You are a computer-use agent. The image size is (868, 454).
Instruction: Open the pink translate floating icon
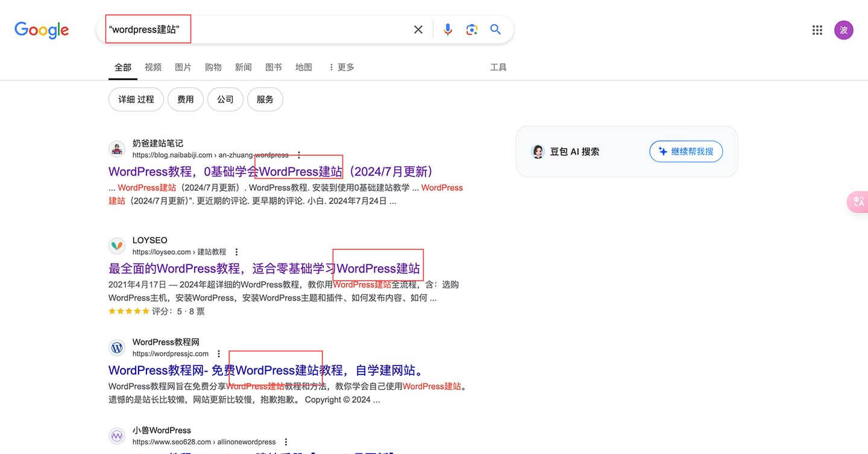(857, 202)
